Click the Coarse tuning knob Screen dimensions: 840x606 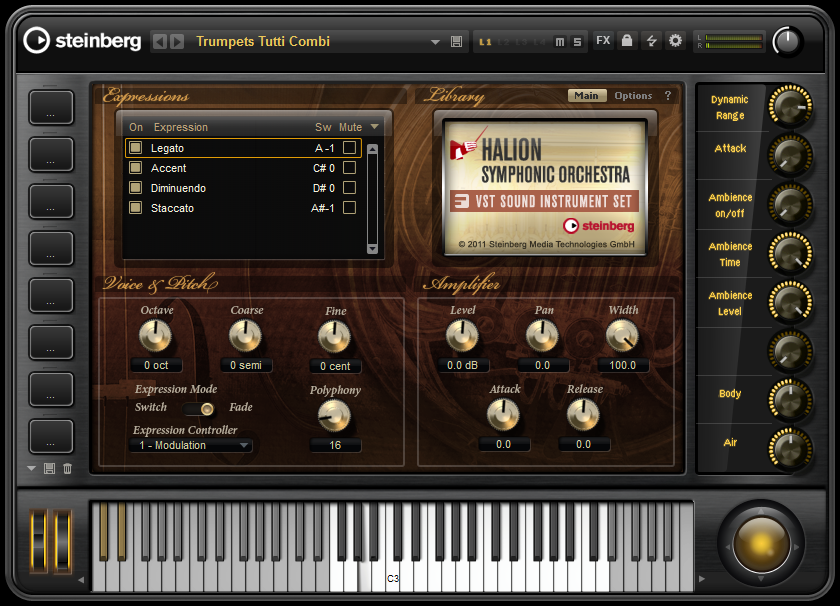click(x=245, y=336)
